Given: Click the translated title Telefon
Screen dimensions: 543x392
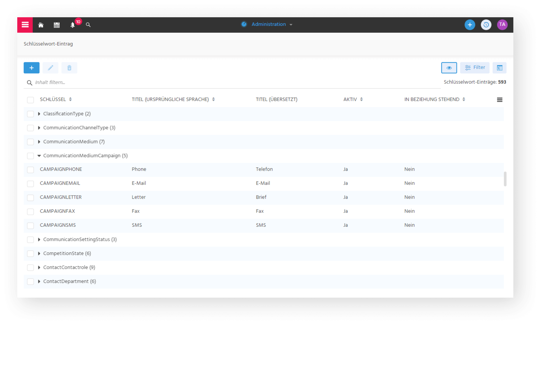Looking at the screenshot, I should point(264,169).
